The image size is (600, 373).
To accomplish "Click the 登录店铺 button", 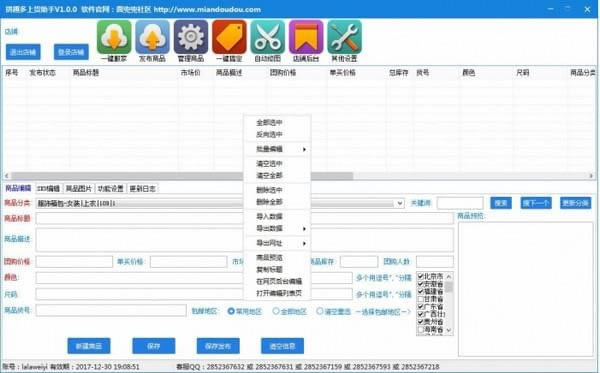I will 71,52.
